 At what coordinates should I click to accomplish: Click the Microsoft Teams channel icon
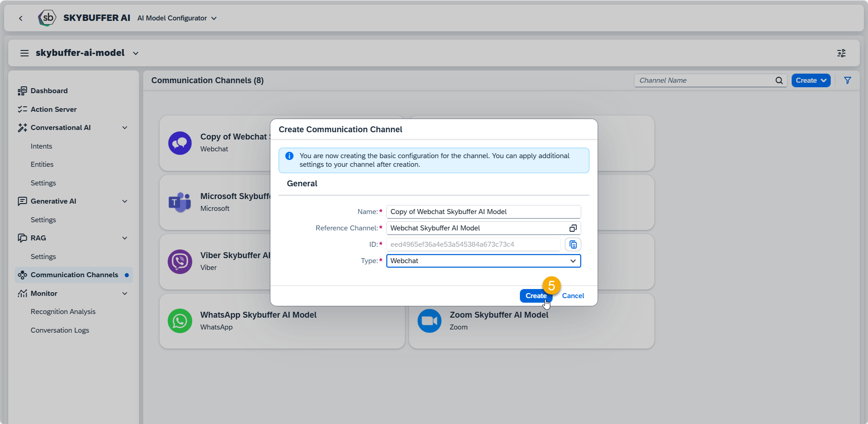click(x=180, y=202)
